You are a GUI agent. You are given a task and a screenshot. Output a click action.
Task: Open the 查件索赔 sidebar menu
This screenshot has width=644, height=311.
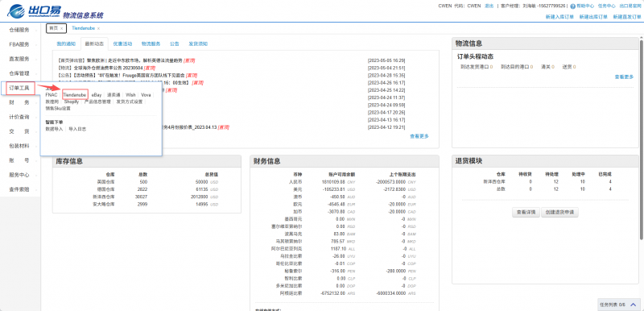pos(20,189)
